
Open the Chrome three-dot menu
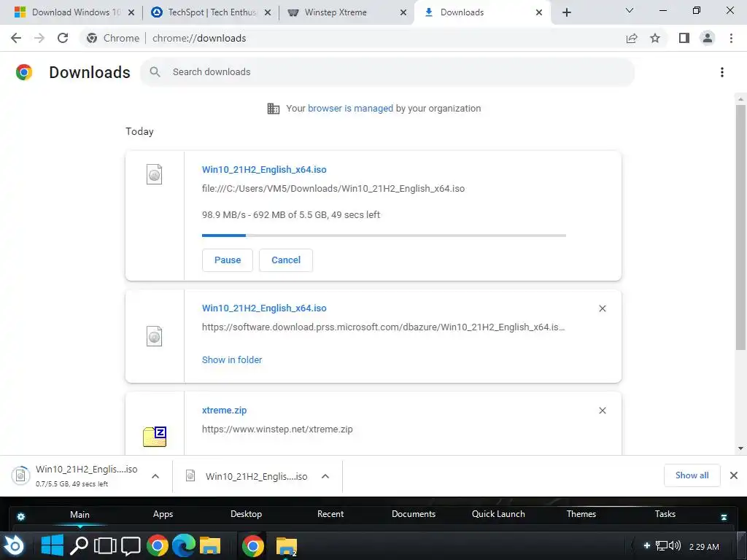pos(731,38)
